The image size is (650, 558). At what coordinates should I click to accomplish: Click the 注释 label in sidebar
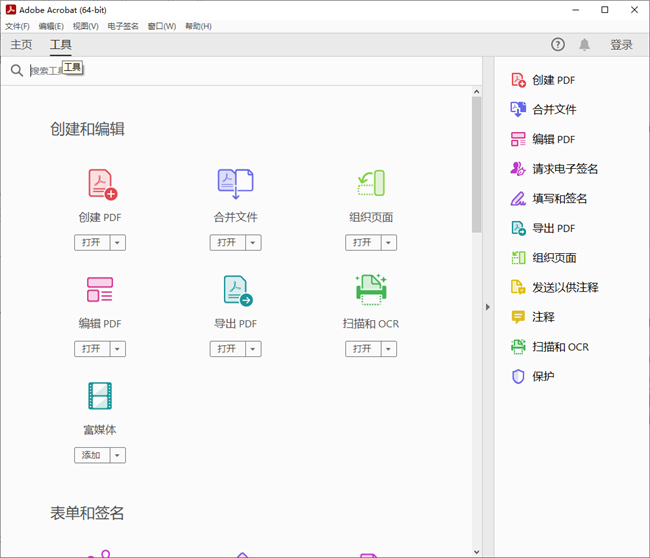(x=543, y=317)
